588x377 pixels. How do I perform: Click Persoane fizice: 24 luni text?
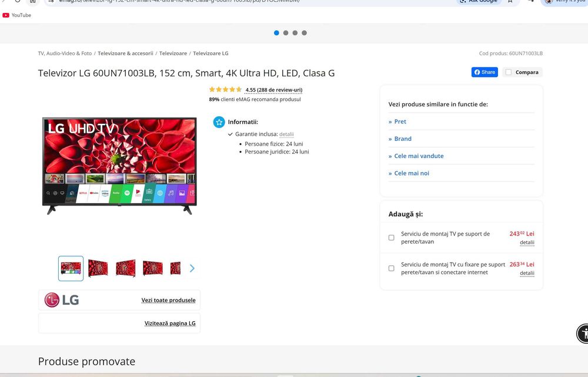[x=274, y=144]
